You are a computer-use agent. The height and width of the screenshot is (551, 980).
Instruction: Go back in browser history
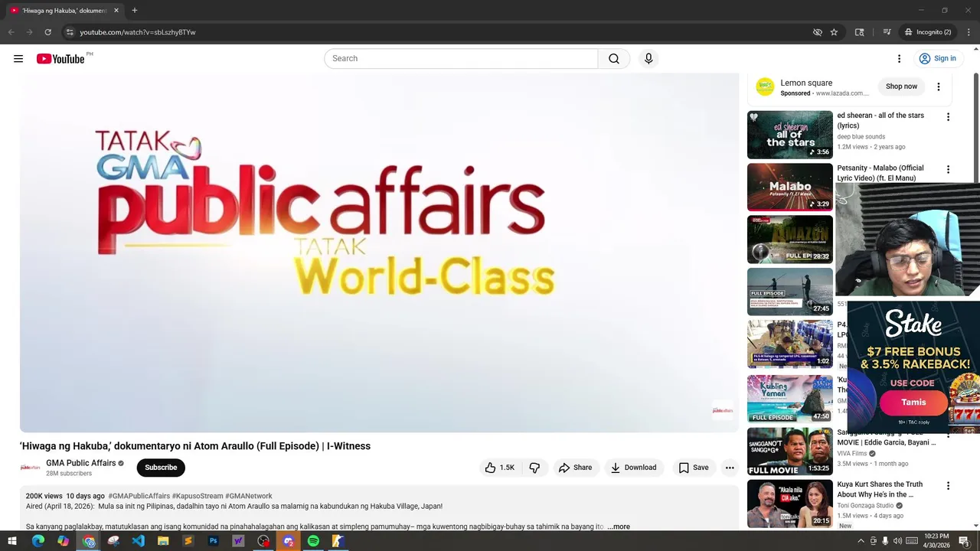pos(11,32)
